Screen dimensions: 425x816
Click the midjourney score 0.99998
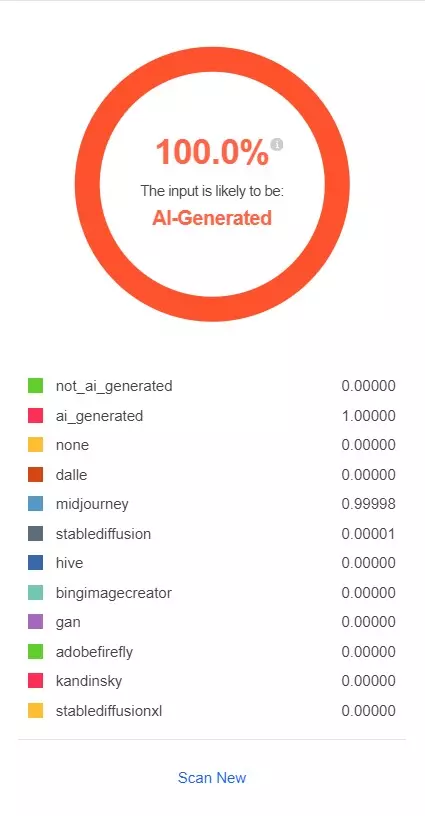click(368, 504)
